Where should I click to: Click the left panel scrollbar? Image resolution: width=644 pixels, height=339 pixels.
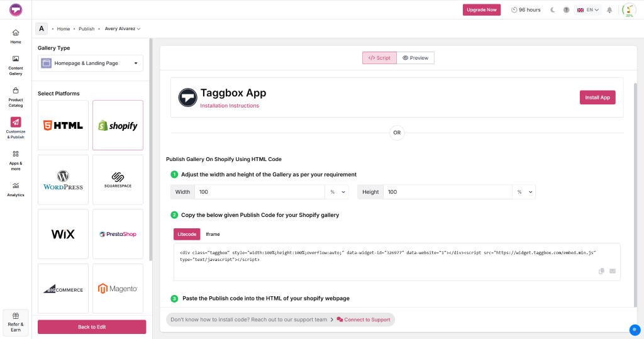coord(151,150)
